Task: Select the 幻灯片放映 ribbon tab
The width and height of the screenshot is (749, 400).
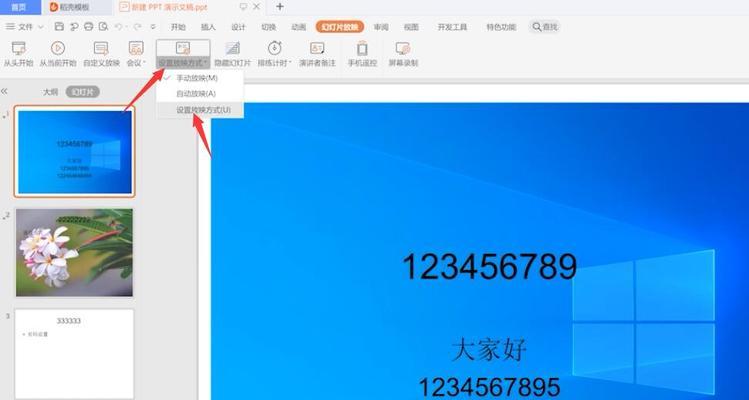Action: (x=340, y=27)
